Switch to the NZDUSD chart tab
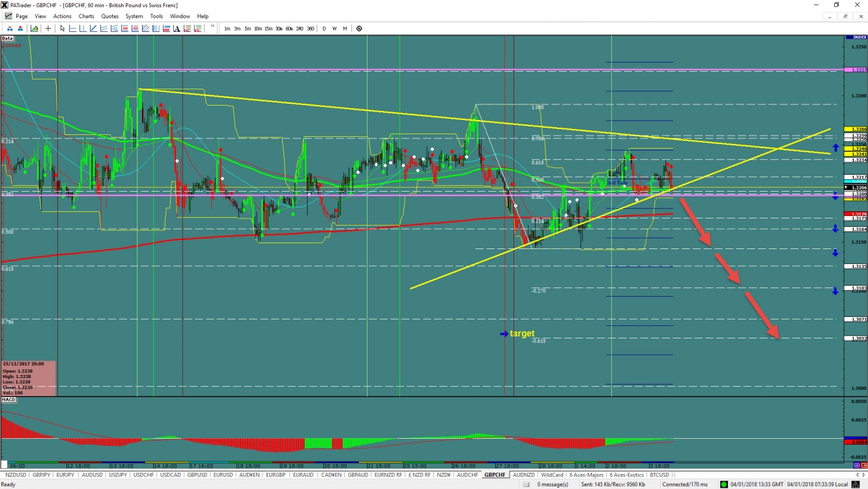This screenshot has width=868, height=489. coord(14,475)
